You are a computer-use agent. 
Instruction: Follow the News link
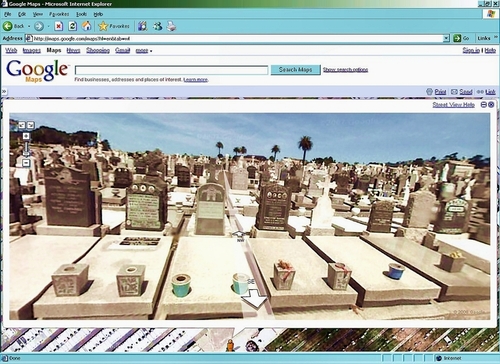73,50
